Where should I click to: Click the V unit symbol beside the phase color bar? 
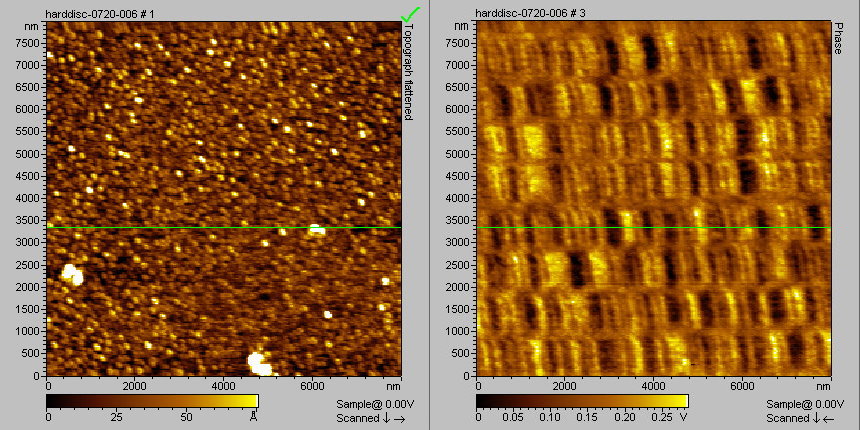(683, 415)
